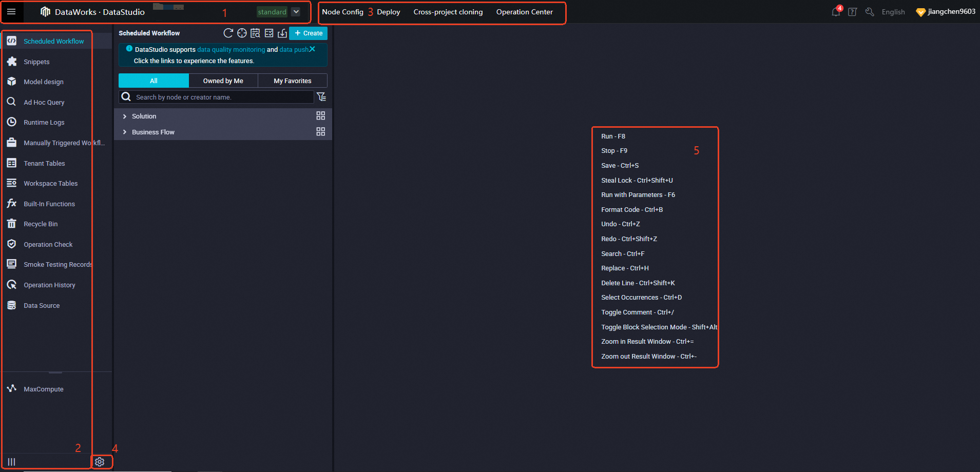
Task: Open Workspace Tables
Action: coord(51,183)
